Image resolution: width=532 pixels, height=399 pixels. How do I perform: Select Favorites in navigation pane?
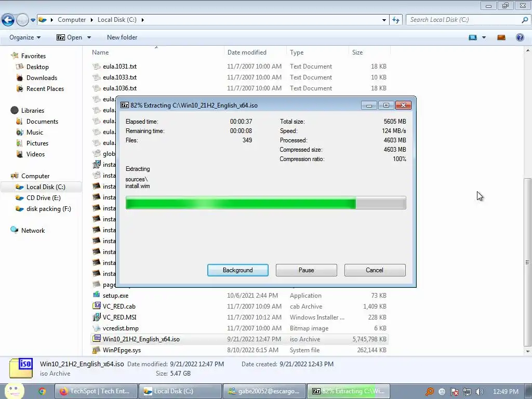point(33,56)
